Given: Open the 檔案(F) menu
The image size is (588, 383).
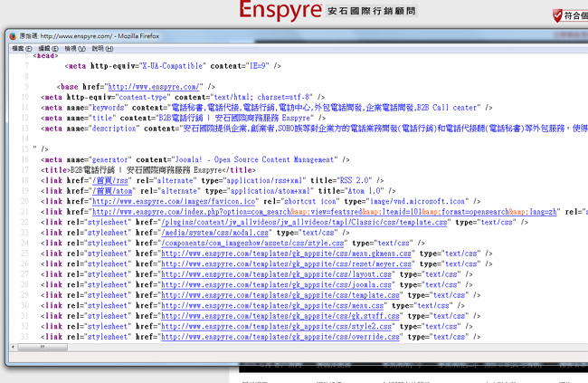Looking at the screenshot, I should tap(22, 48).
